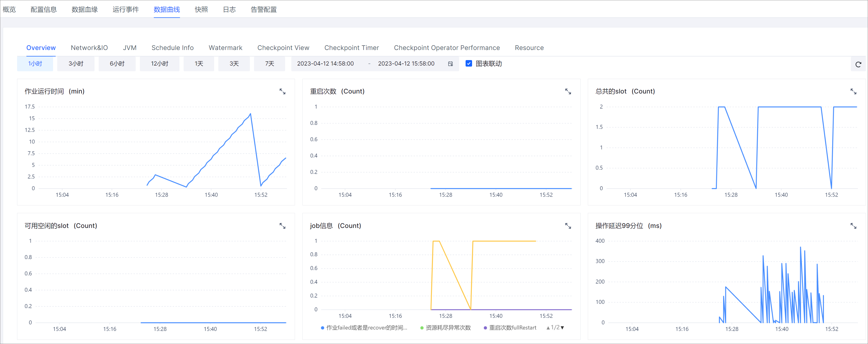
Task: Click the peak of the 作业运行时间 line
Action: coord(250,114)
